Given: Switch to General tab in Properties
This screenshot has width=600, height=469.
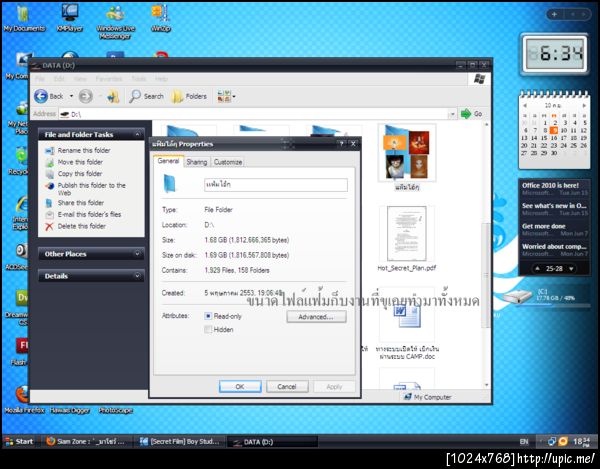Looking at the screenshot, I should (168, 161).
